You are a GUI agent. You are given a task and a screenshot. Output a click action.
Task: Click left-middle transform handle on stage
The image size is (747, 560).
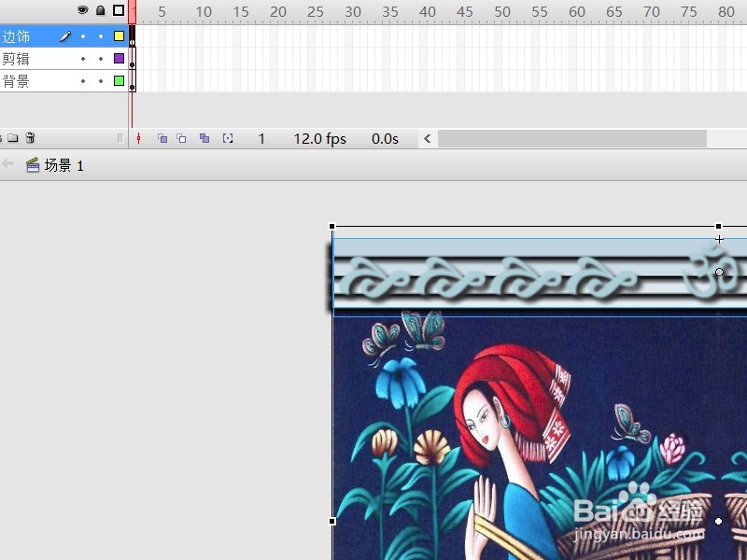point(332,521)
